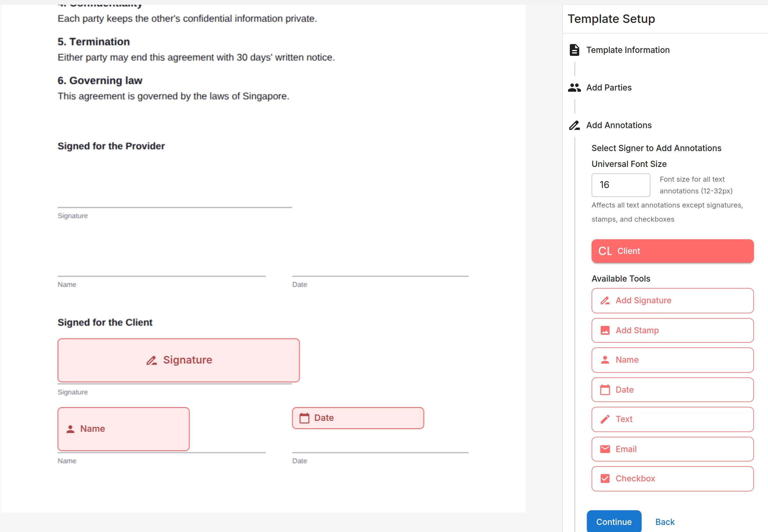
Task: Click the Name tool button
Action: [x=672, y=360]
